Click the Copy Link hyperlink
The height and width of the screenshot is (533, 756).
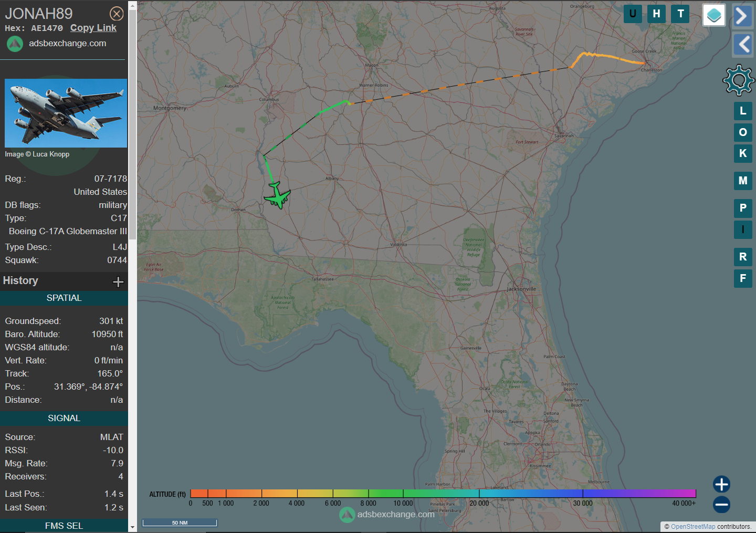click(x=93, y=28)
